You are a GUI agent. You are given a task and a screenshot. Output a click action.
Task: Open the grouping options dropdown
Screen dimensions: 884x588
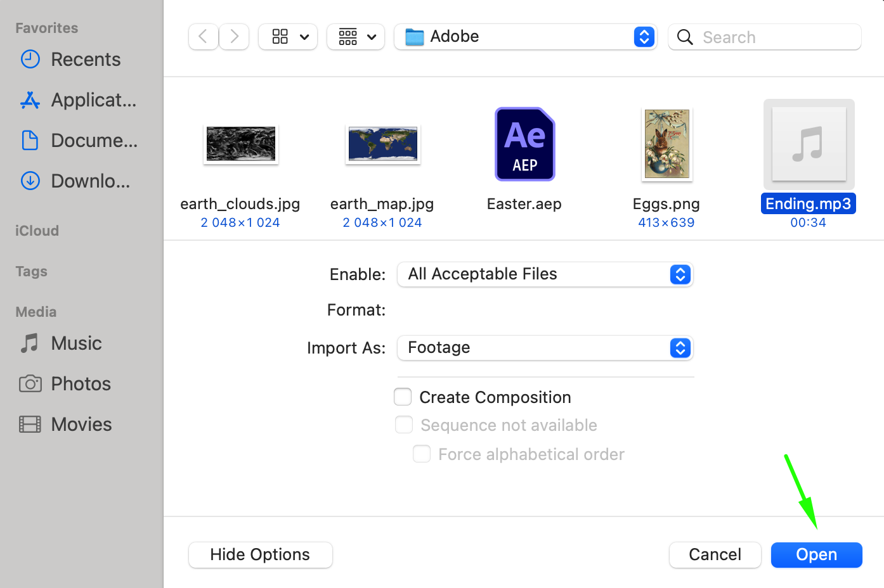356,37
